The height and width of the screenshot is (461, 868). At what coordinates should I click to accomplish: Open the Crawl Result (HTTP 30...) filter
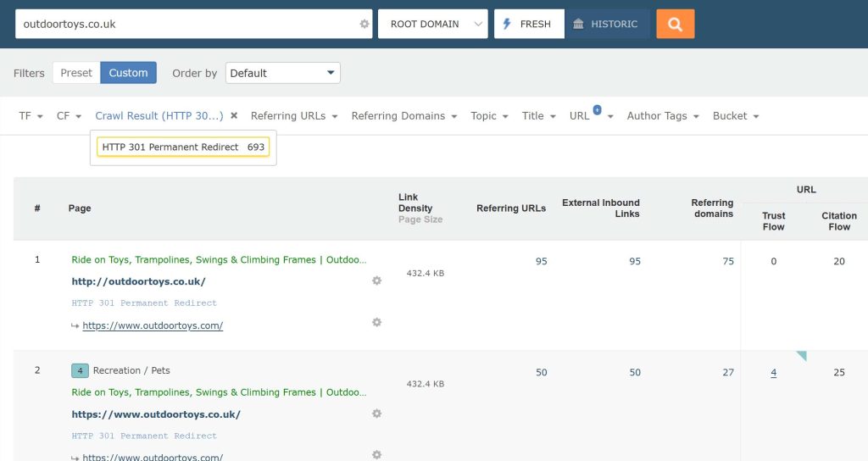(159, 115)
